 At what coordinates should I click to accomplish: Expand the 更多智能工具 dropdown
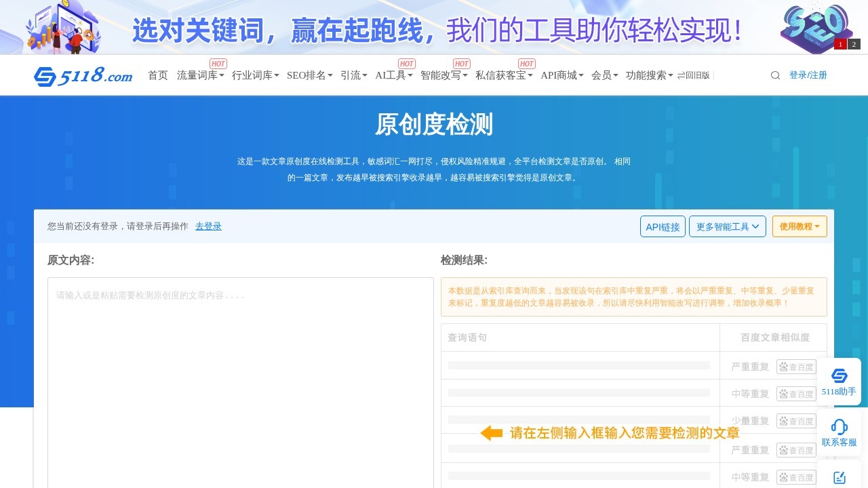(x=727, y=226)
